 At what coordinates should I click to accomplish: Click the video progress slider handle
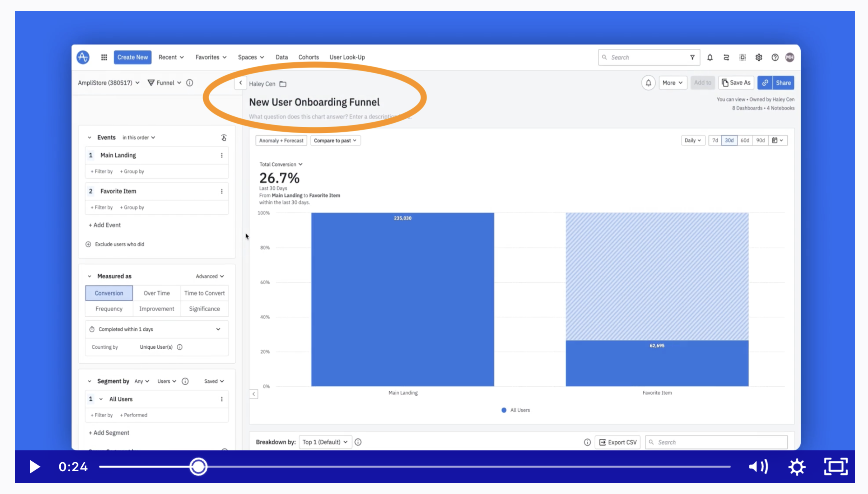coord(198,466)
